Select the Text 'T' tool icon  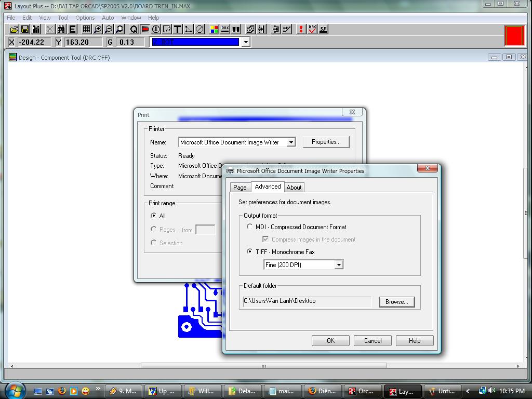(178, 29)
